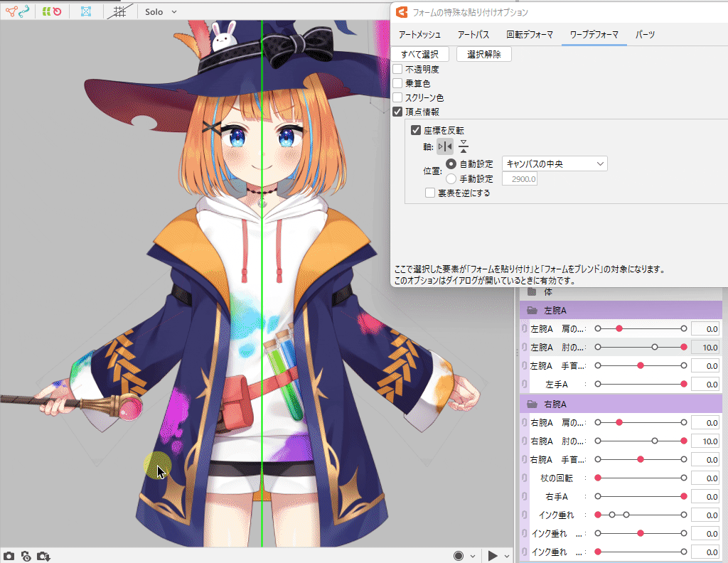Select the 手動設定 radio button
Image resolution: width=728 pixels, height=563 pixels.
point(451,179)
